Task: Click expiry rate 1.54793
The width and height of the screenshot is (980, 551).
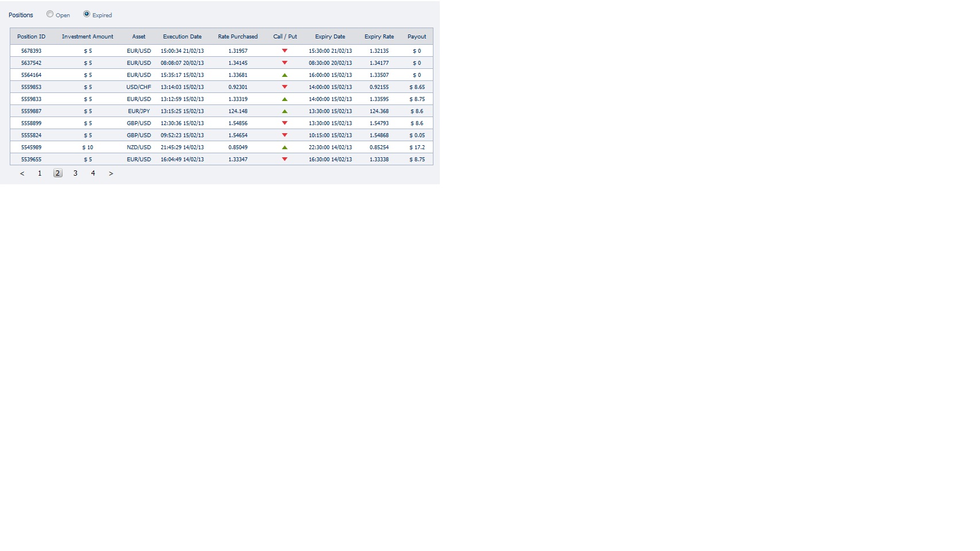Action: [x=379, y=123]
